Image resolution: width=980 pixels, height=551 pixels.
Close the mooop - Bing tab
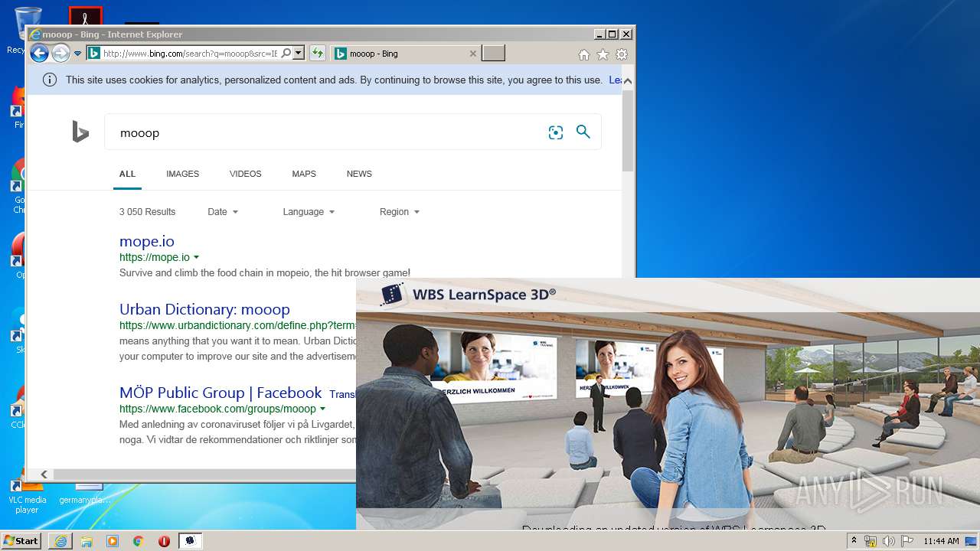pyautogui.click(x=473, y=54)
